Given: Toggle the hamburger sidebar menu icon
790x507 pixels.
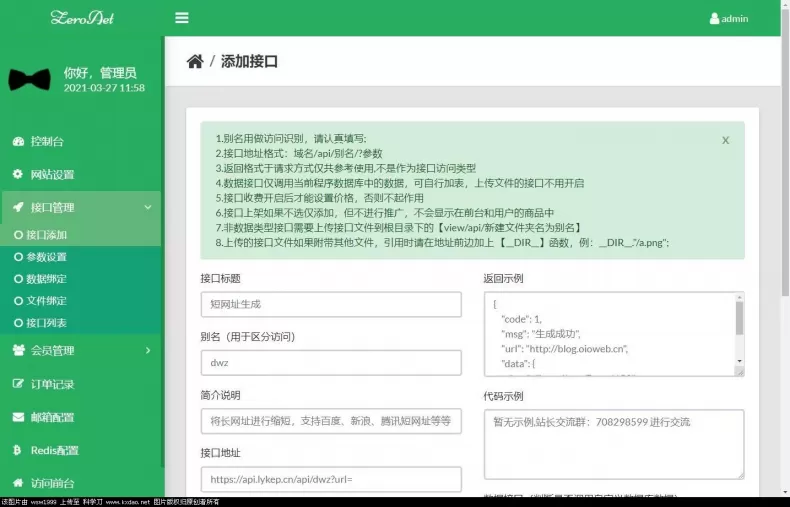Looking at the screenshot, I should (182, 18).
